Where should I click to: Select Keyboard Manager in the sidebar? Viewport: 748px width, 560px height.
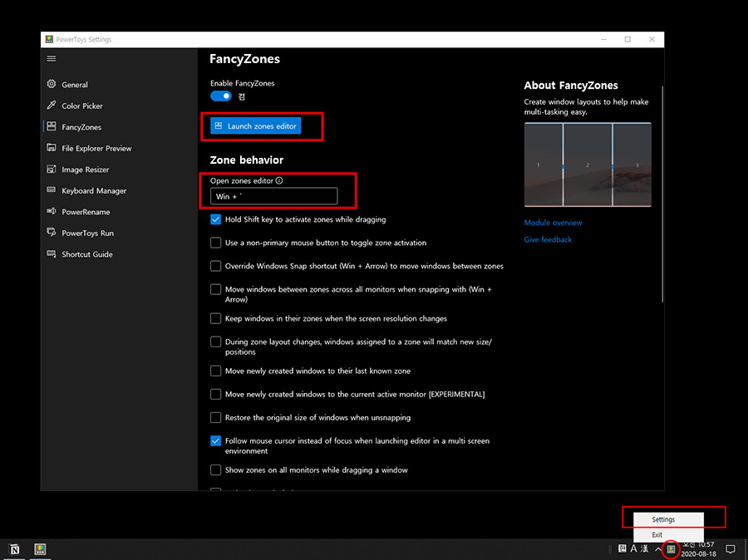(94, 191)
